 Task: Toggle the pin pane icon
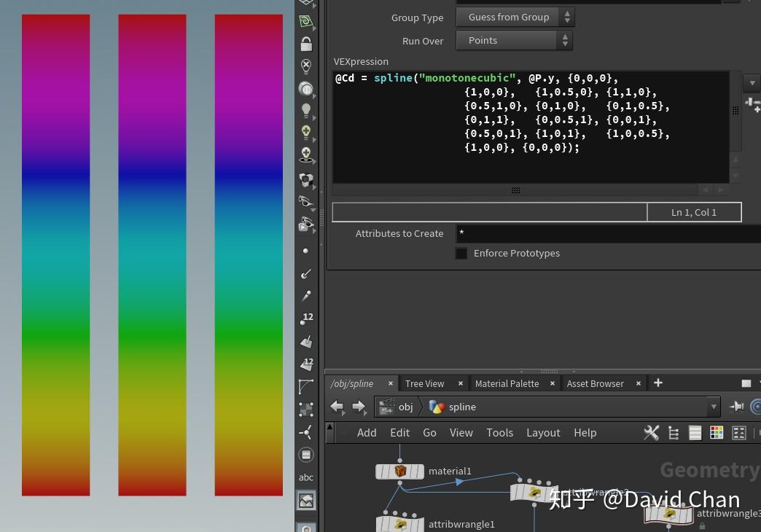coord(737,407)
